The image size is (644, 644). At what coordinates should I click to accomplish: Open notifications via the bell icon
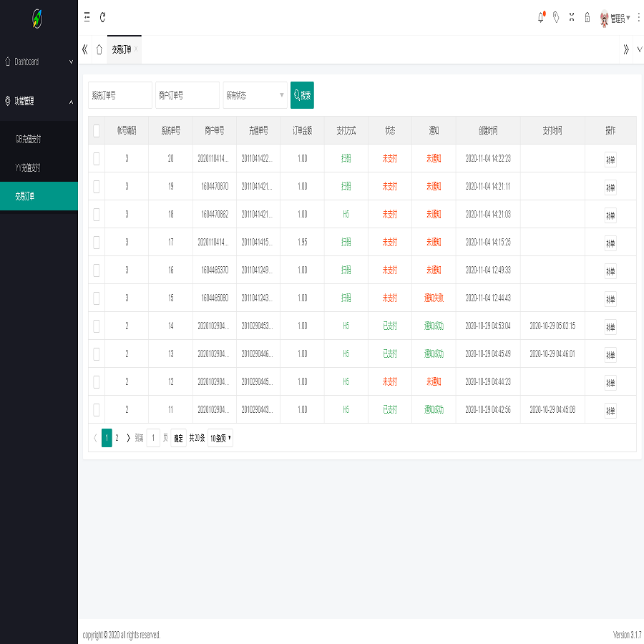pos(540,18)
